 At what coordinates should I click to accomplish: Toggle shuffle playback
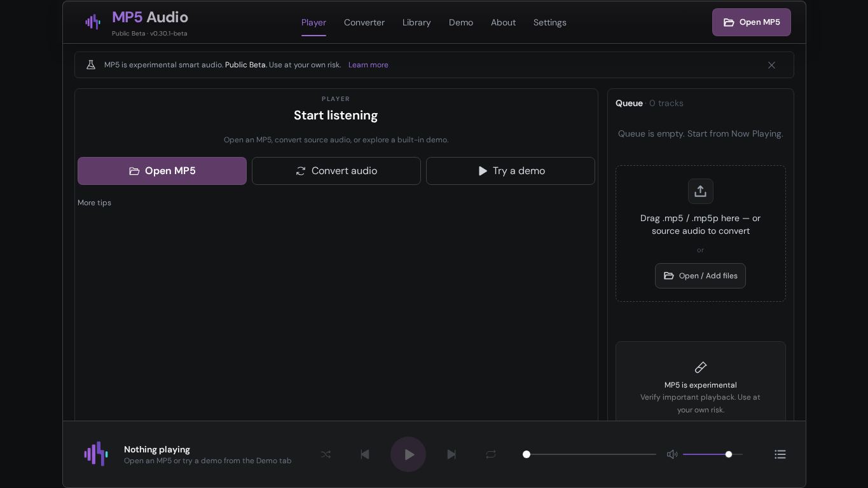point(326,454)
